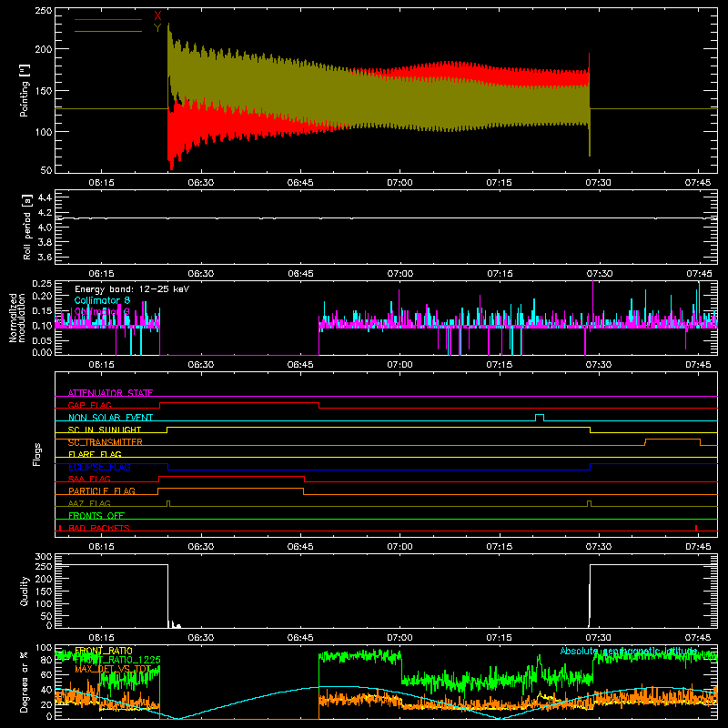This screenshot has height=728, width=728.
Task: Select the FLARE_FLAG label
Action: coord(95,454)
